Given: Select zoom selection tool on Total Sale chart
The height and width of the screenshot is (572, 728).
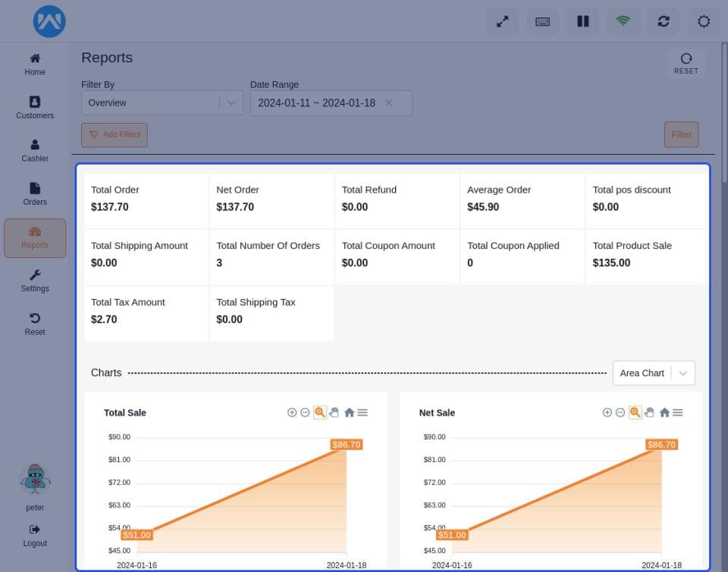Looking at the screenshot, I should 319,412.
